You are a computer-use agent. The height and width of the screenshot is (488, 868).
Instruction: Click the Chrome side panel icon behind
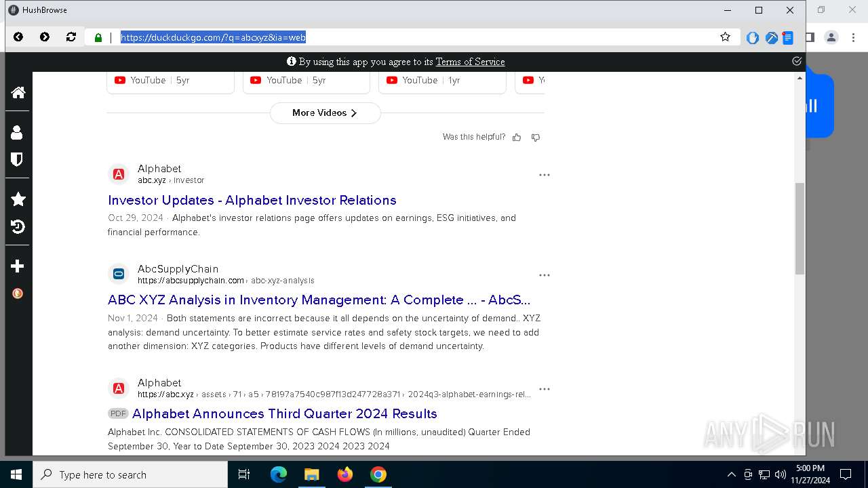(x=810, y=37)
